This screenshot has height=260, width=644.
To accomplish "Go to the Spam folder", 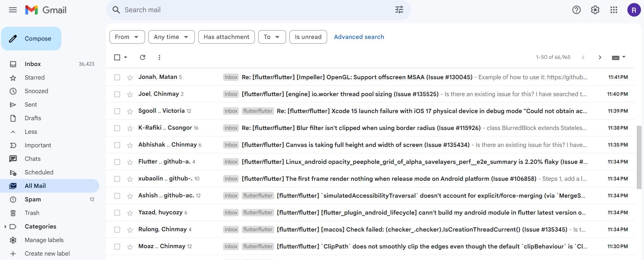I will (33, 199).
